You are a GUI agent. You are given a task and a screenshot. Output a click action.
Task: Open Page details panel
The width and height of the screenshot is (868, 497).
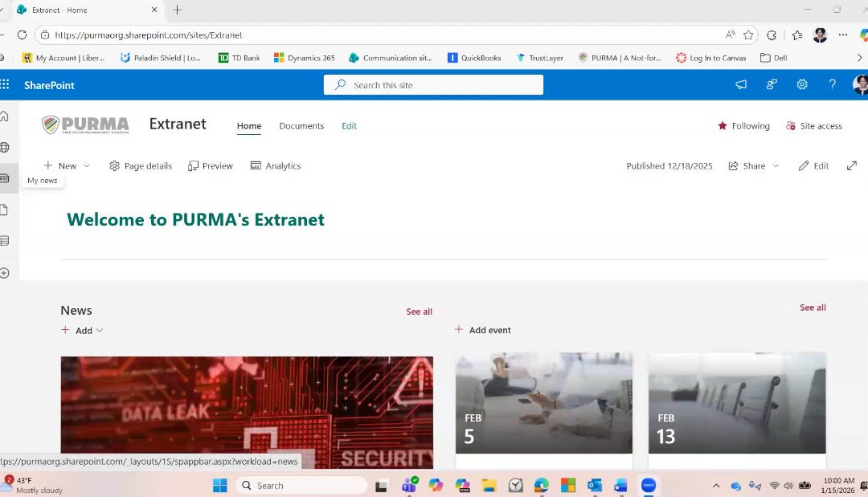141,166
